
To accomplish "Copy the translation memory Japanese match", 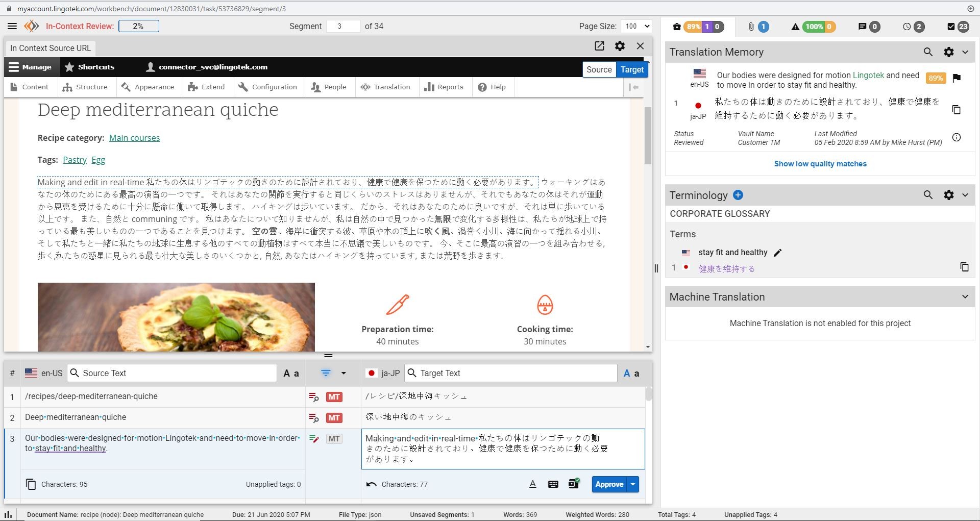I will click(x=957, y=110).
